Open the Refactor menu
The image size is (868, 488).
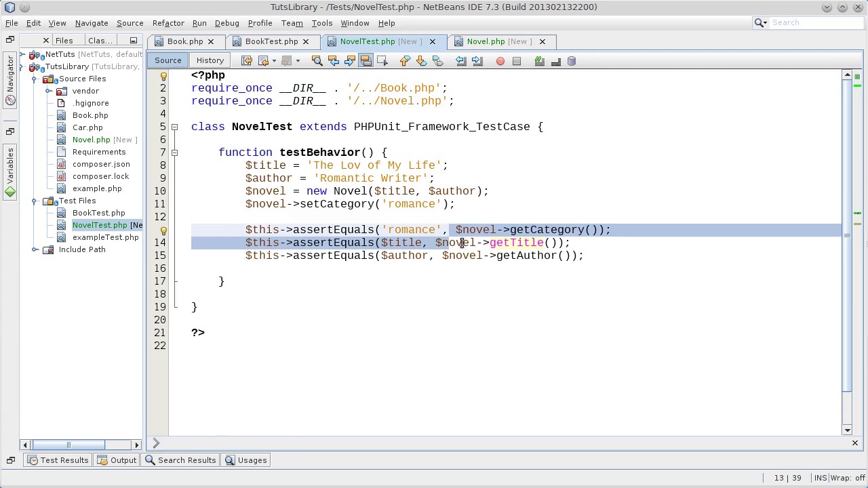pos(168,23)
